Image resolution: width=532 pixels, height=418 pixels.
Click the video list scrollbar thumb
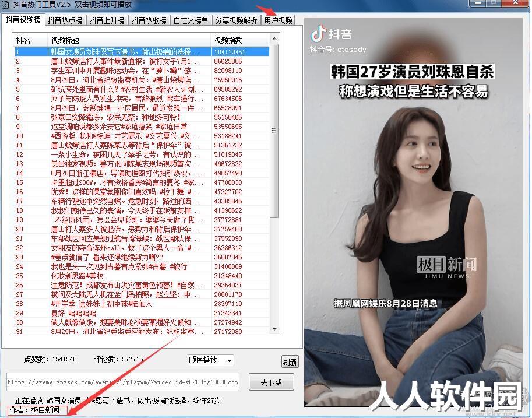pyautogui.click(x=274, y=131)
